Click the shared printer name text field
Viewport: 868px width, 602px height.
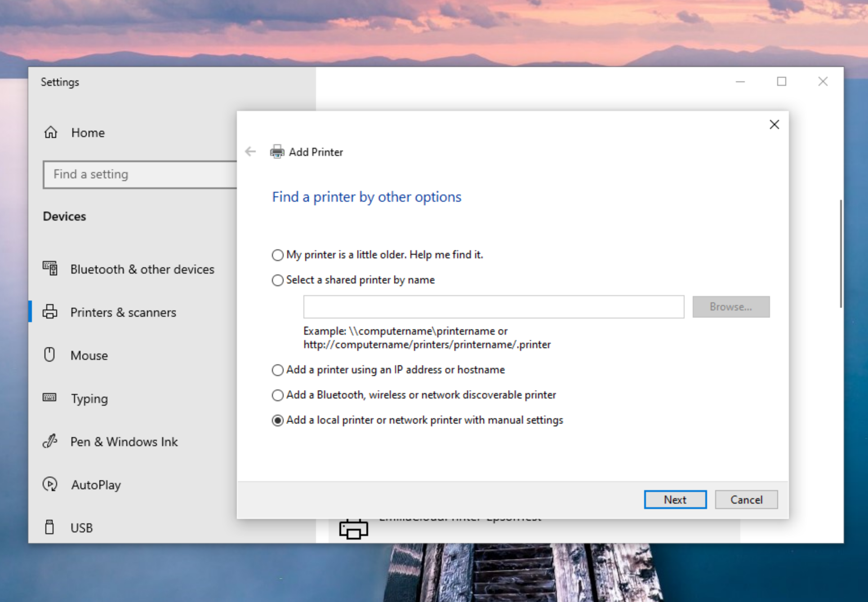(x=493, y=307)
